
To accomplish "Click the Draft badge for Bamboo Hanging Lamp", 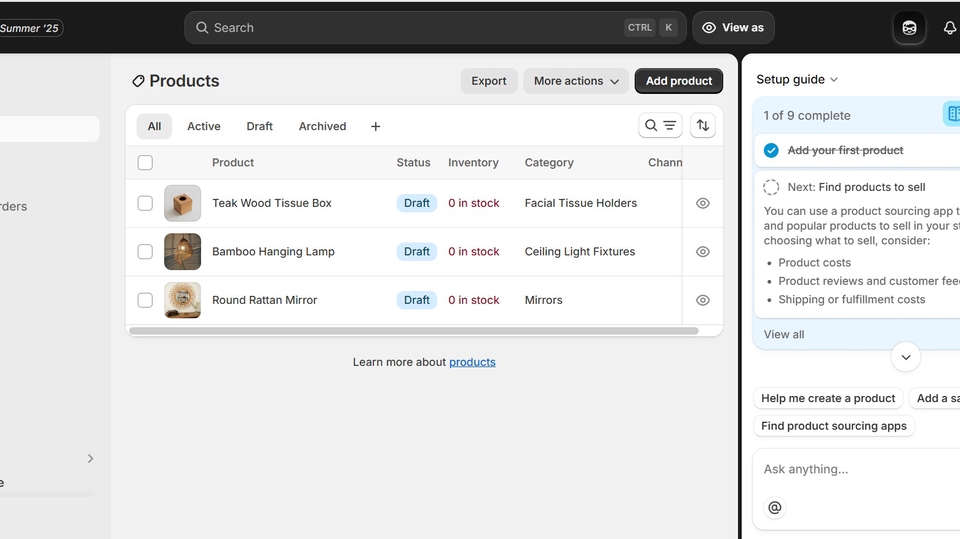I will [416, 252].
